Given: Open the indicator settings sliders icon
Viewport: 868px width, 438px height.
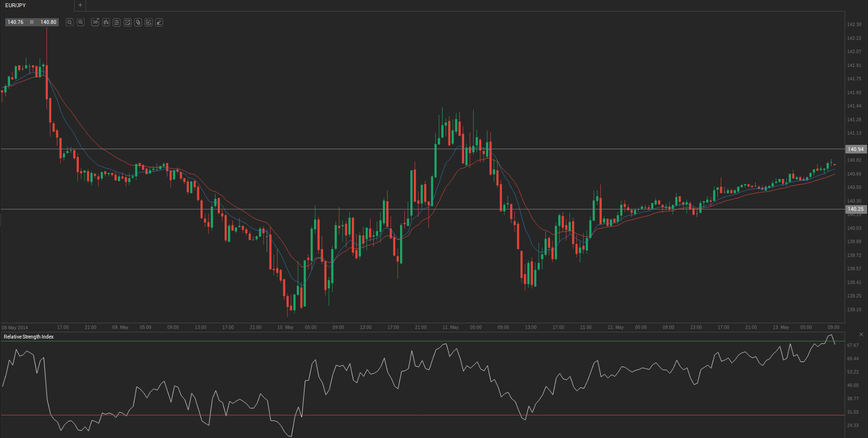Looking at the screenshot, I should [x=117, y=22].
